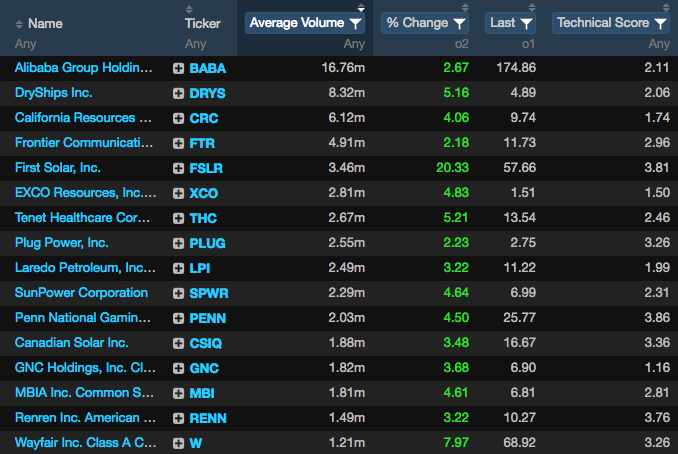
Task: Click the plus icon beside LPI
Action: coord(178,269)
